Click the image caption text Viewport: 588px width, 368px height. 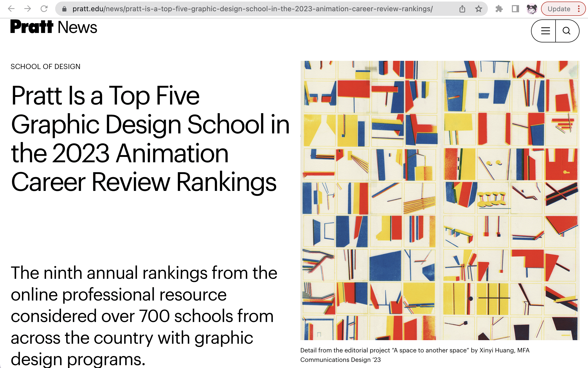pyautogui.click(x=415, y=355)
